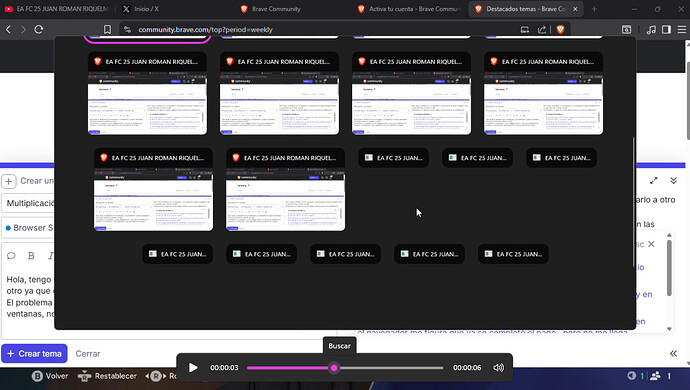690x390 pixels.
Task: Insert bold formatting in composer
Action: pos(31,256)
